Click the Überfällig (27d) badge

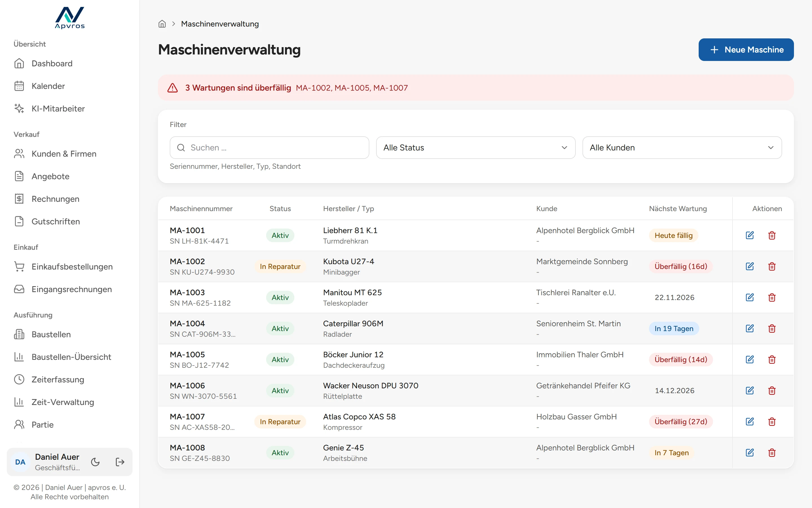click(x=681, y=422)
